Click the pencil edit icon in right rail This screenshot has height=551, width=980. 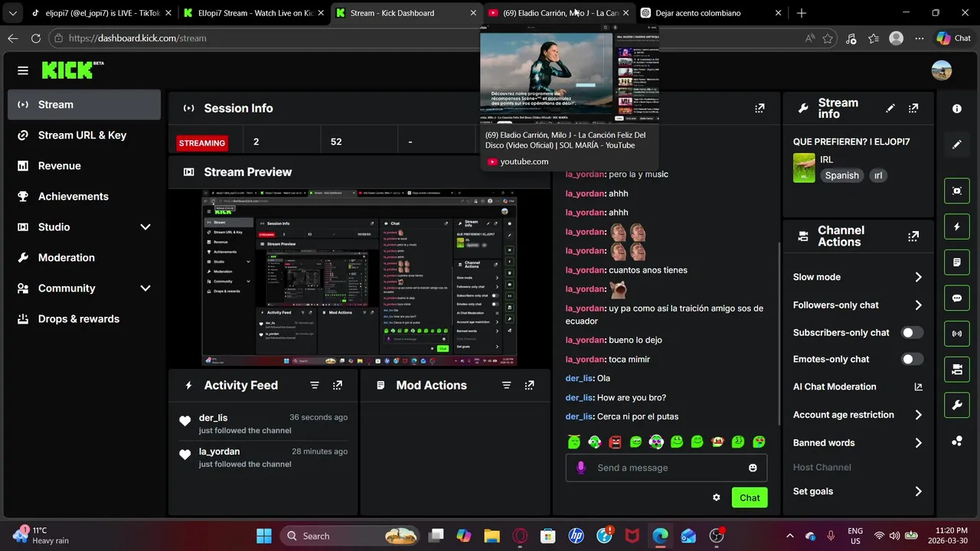pos(957,144)
